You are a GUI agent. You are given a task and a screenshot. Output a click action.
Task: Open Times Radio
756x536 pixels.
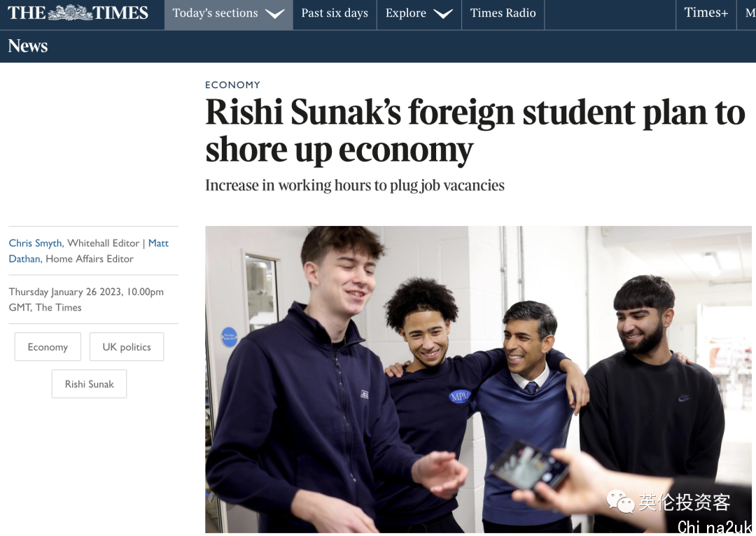pos(503,15)
